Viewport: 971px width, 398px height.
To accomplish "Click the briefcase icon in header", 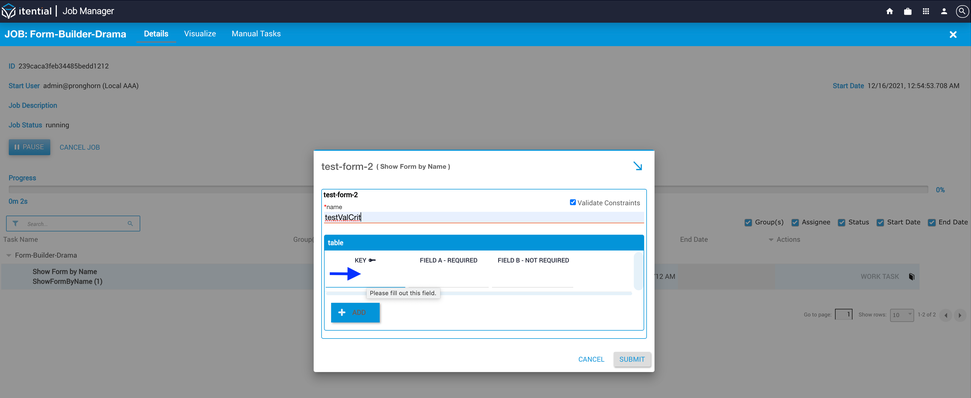I will click(x=907, y=11).
